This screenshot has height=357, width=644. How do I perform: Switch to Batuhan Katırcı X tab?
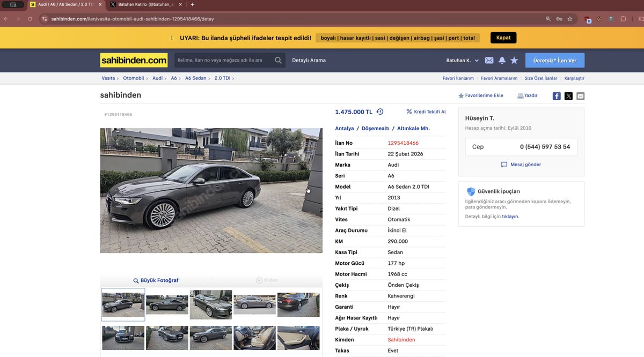pos(145,4)
